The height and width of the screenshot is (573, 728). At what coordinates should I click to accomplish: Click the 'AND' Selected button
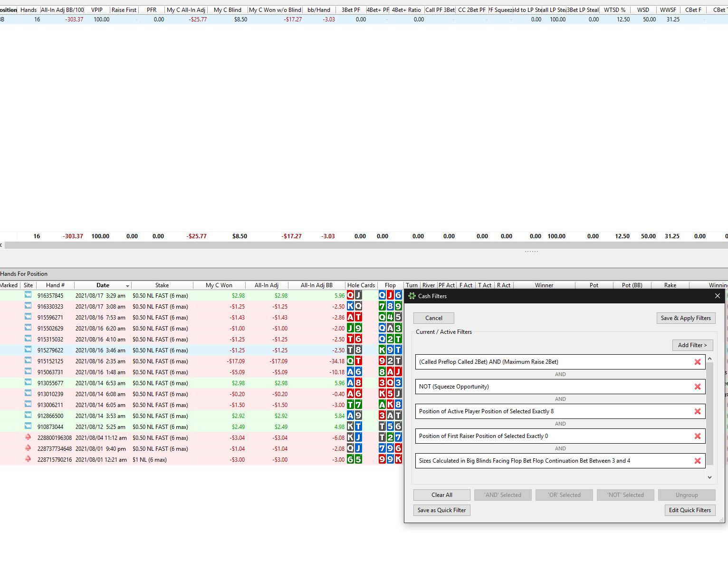click(x=503, y=495)
